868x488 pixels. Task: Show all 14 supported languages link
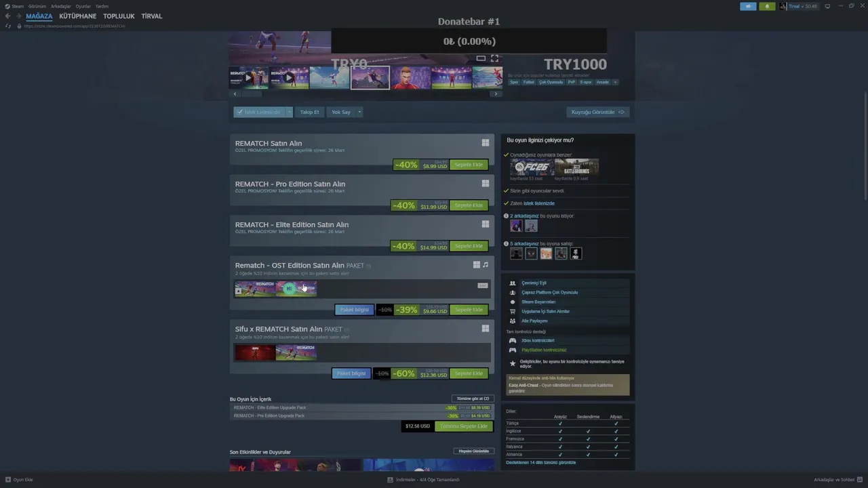(x=540, y=463)
